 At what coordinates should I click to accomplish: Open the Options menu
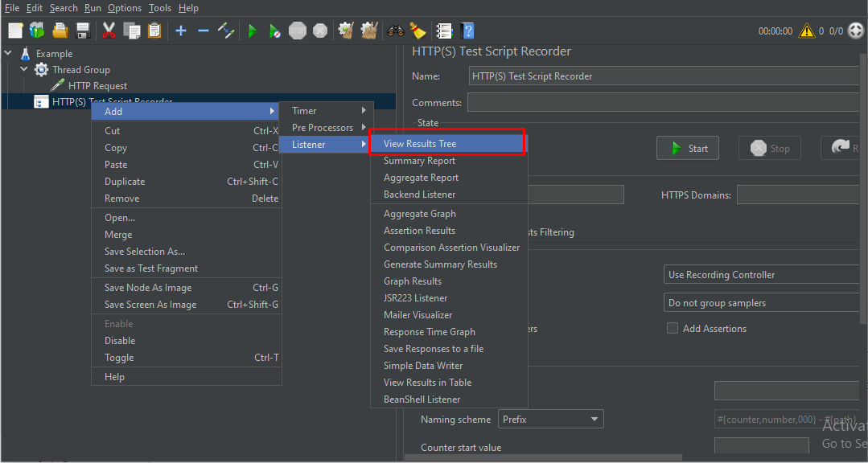click(x=125, y=8)
